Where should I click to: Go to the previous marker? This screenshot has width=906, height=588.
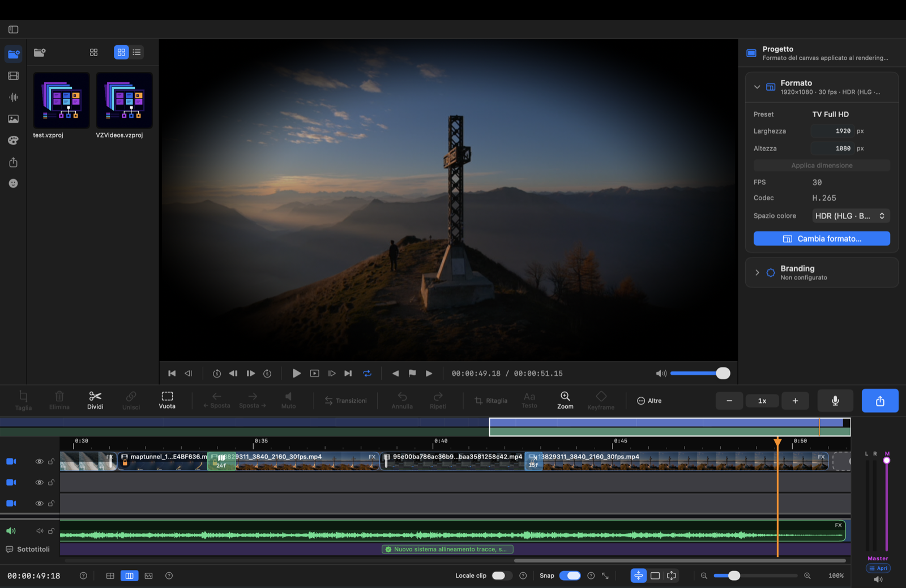[395, 374]
